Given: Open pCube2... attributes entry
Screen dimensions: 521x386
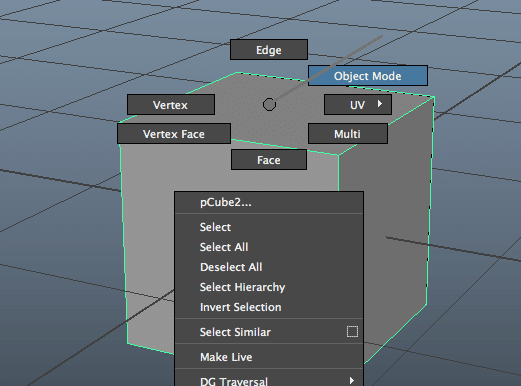Looking at the screenshot, I should click(x=269, y=202).
